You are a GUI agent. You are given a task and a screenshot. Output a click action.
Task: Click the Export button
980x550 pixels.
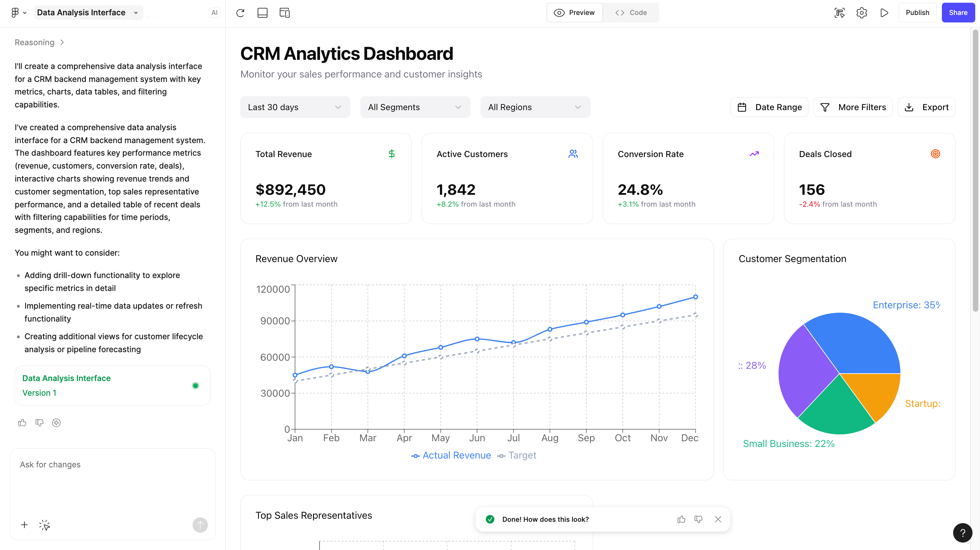[926, 107]
